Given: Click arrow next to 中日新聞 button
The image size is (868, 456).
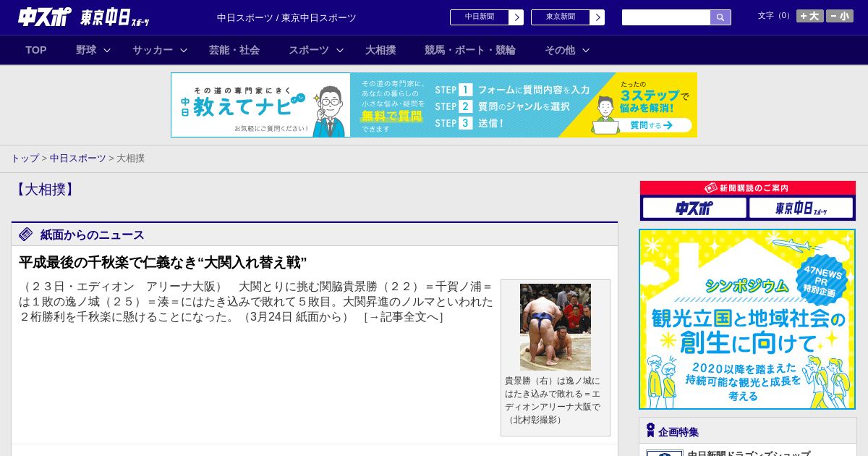Looking at the screenshot, I should (516, 17).
